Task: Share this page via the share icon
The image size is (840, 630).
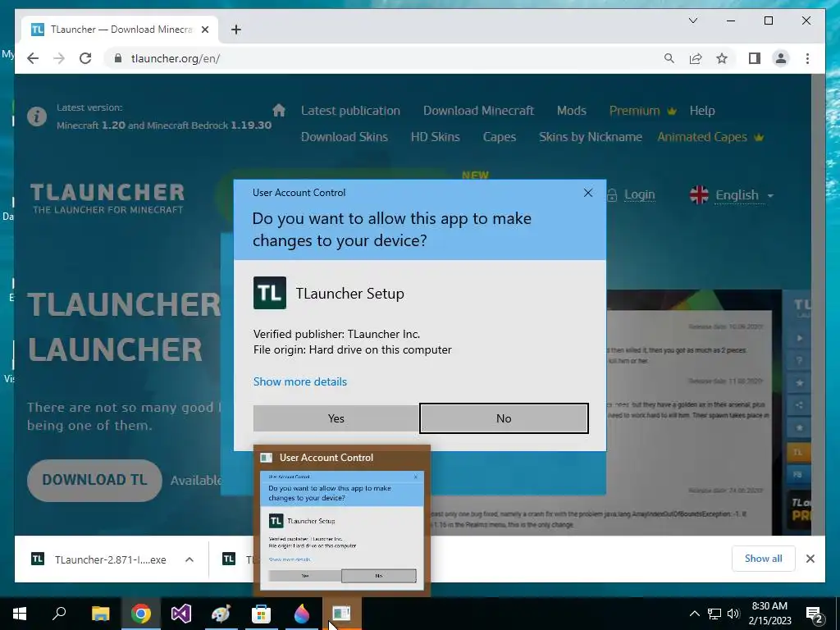Action: click(x=696, y=58)
